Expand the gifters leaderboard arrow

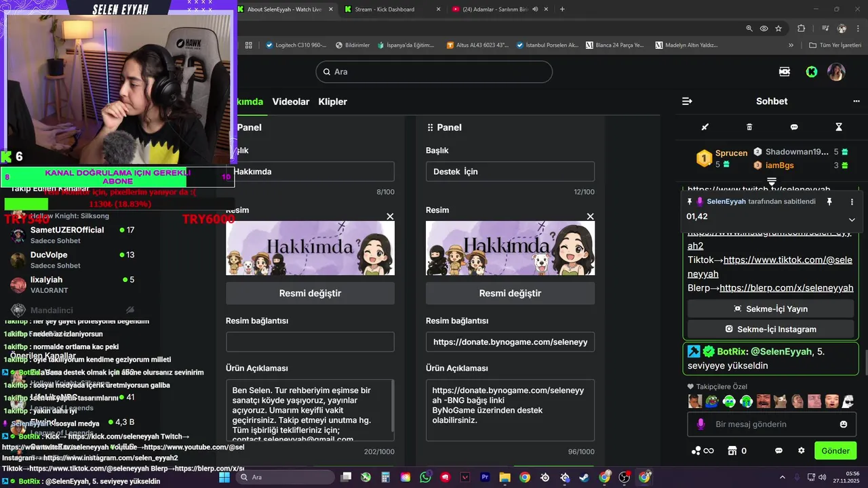772,182
